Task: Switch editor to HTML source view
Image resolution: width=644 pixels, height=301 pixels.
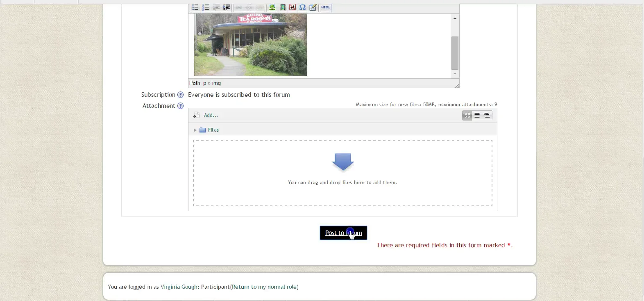Action: tap(326, 7)
